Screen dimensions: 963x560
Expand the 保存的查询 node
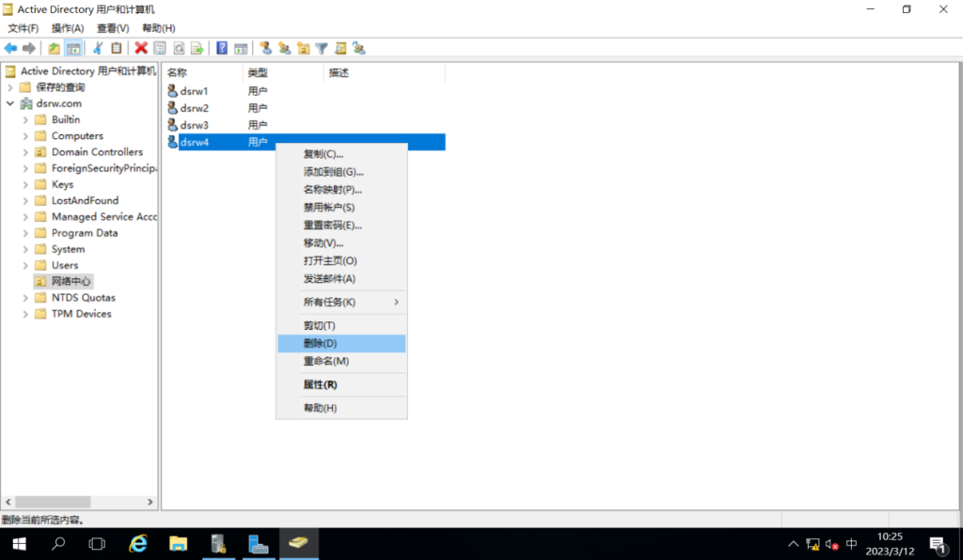[x=10, y=87]
